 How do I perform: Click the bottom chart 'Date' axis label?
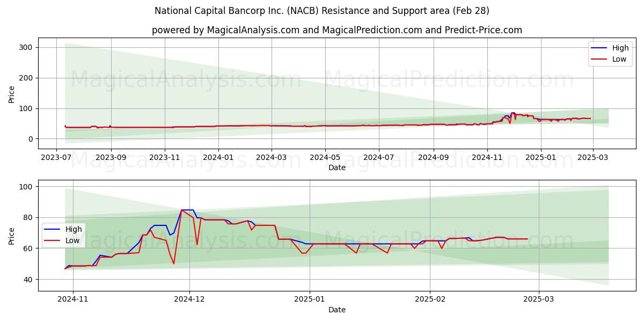point(336,310)
